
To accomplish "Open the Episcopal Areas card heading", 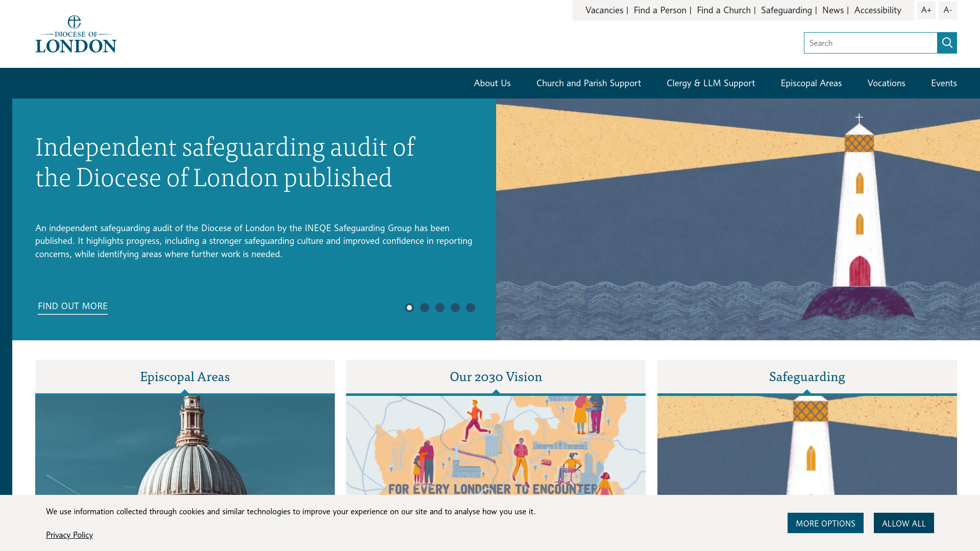I will pos(185,377).
